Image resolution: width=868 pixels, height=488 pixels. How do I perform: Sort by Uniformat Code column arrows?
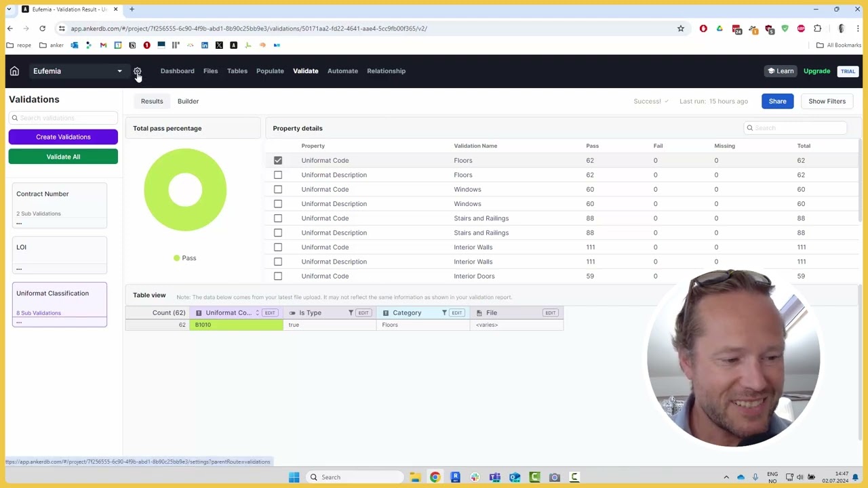coord(257,313)
